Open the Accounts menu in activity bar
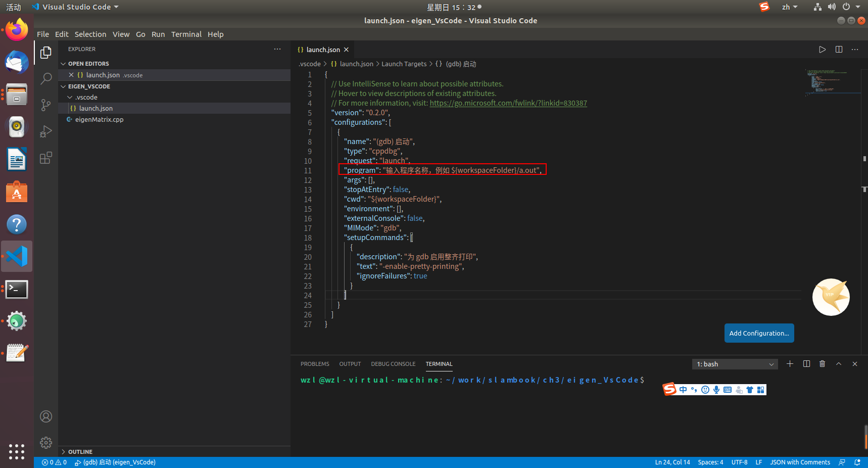 (46, 416)
